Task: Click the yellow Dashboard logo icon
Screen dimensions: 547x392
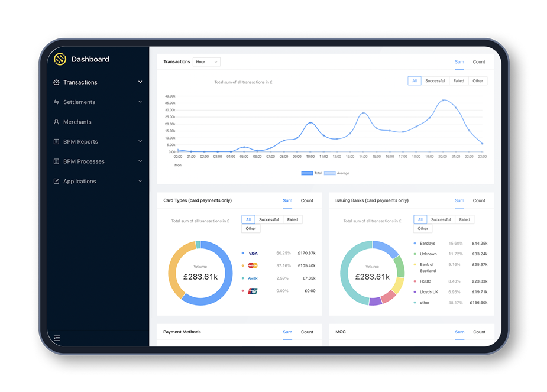Action: pyautogui.click(x=60, y=59)
